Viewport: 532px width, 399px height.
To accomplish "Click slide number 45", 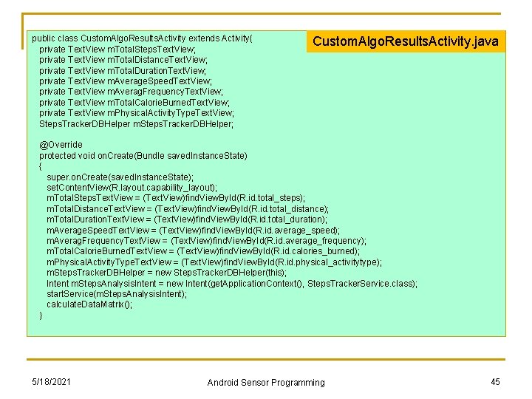I will (495, 382).
